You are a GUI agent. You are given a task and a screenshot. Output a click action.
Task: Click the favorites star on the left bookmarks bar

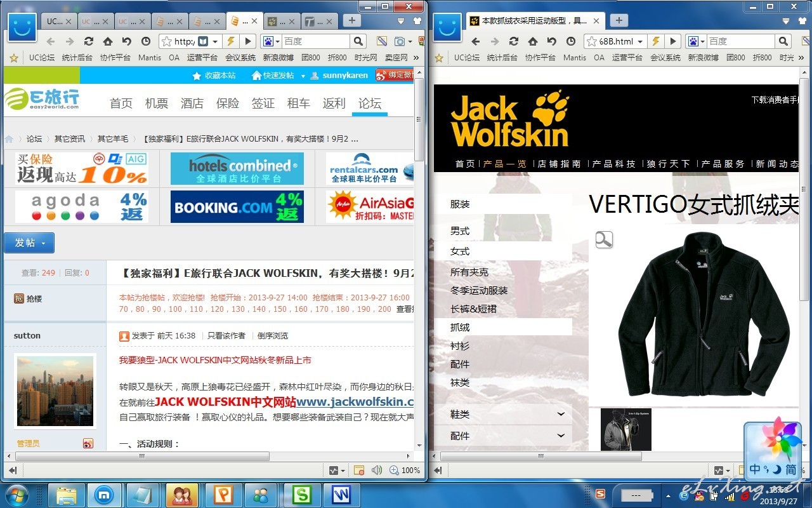tap(14, 57)
